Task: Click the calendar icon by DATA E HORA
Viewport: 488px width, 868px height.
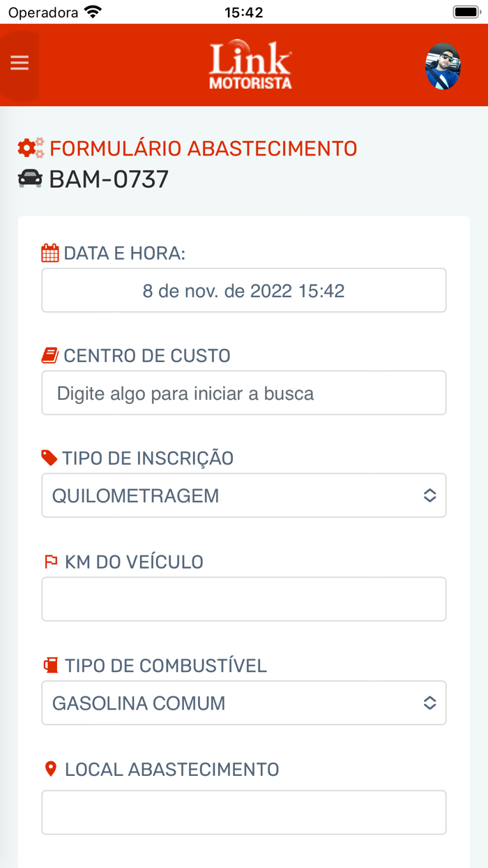Action: tap(49, 254)
